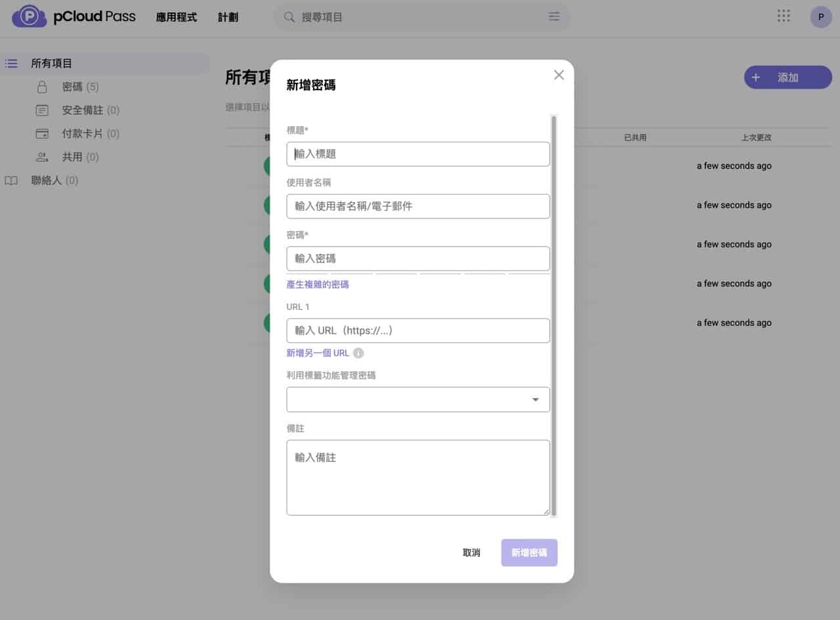Expand the tag dropdown arrow
This screenshot has height=620, width=840.
coord(535,399)
